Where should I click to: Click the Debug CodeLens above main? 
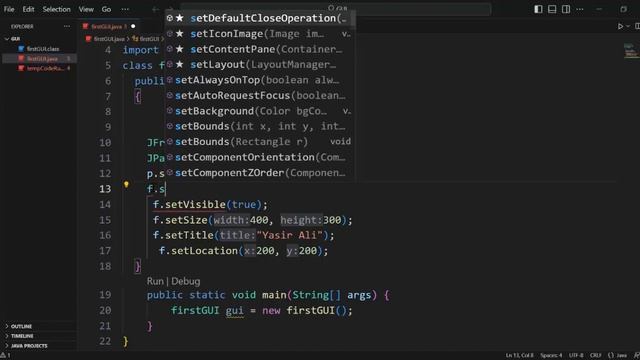point(186,281)
